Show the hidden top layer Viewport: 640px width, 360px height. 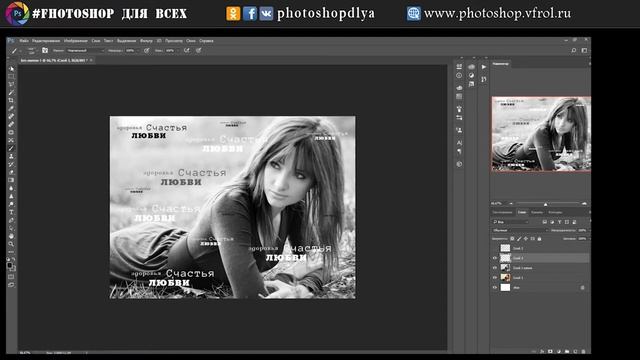(x=495, y=248)
